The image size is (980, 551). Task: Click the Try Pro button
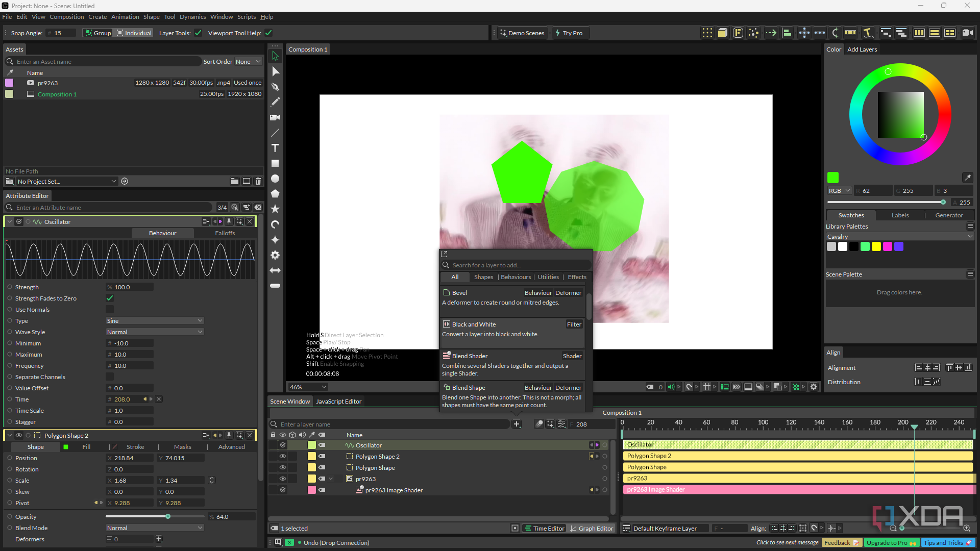(x=569, y=33)
